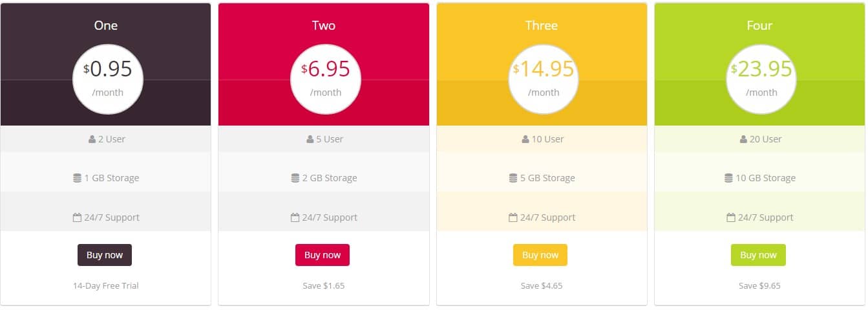The height and width of the screenshot is (310, 868).
Task: Click the database icon beside 2 GB Storage
Action: 295,178
